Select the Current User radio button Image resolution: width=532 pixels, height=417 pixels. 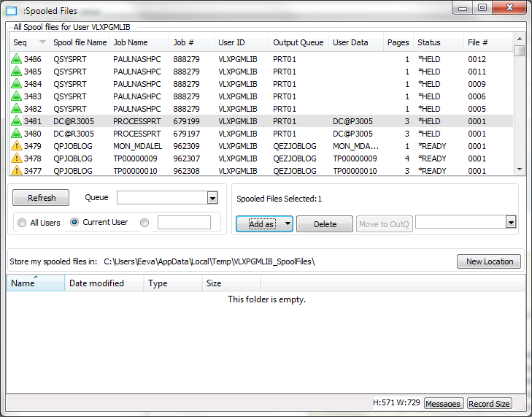point(74,222)
